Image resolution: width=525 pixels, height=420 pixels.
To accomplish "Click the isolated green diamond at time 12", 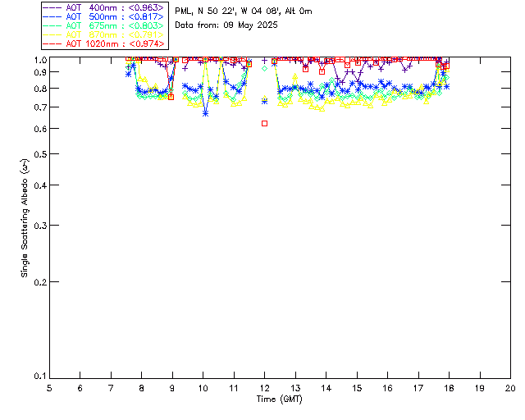I will 264,68.
